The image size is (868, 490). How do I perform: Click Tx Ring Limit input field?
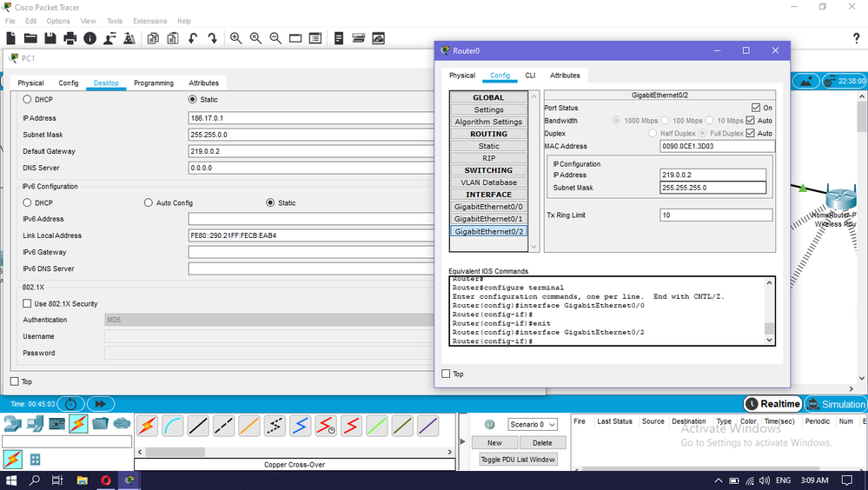point(716,215)
